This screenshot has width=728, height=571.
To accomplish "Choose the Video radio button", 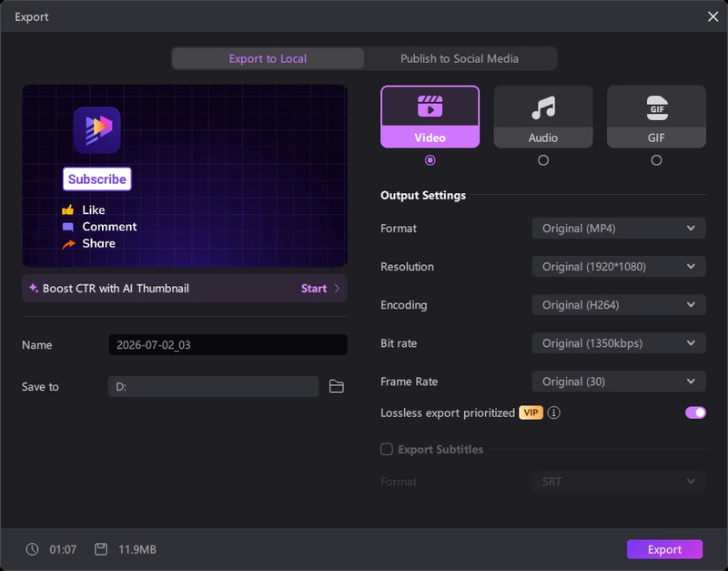I will pyautogui.click(x=430, y=160).
